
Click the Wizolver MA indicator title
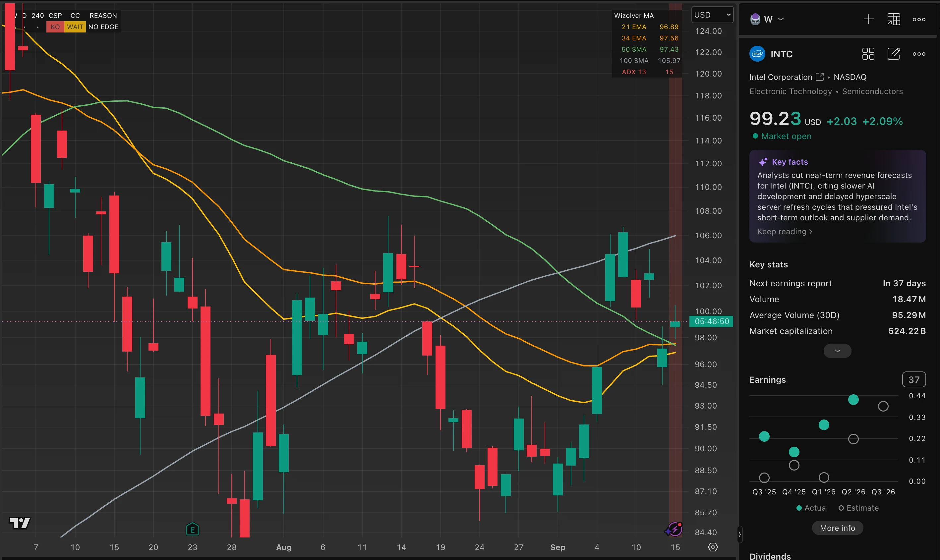point(634,16)
